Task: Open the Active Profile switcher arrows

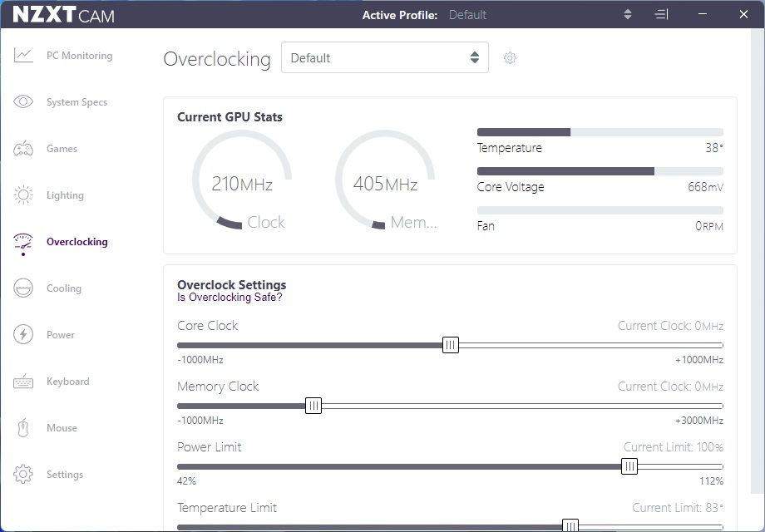Action: tap(628, 15)
